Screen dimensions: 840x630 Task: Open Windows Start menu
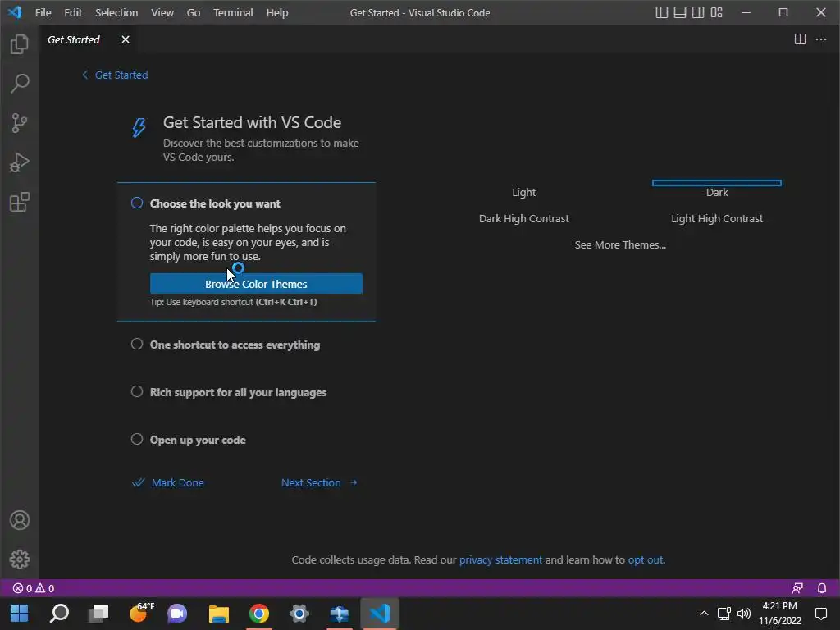(x=20, y=613)
